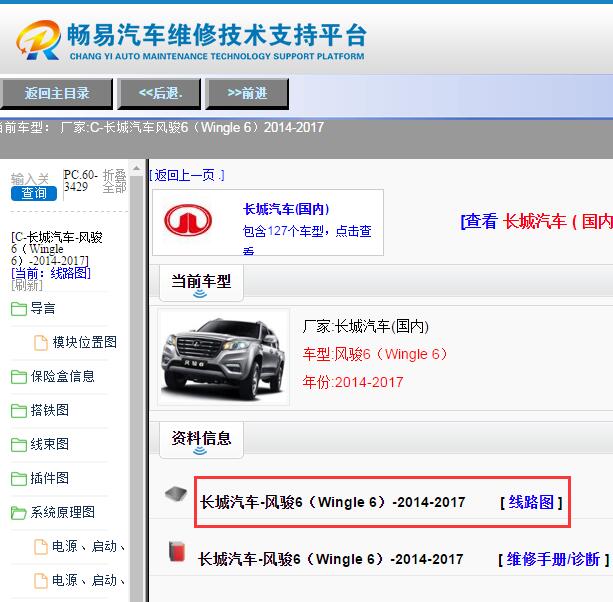Click second 电源、启动 document icon
This screenshot has height=602, width=613.
[x=41, y=581]
